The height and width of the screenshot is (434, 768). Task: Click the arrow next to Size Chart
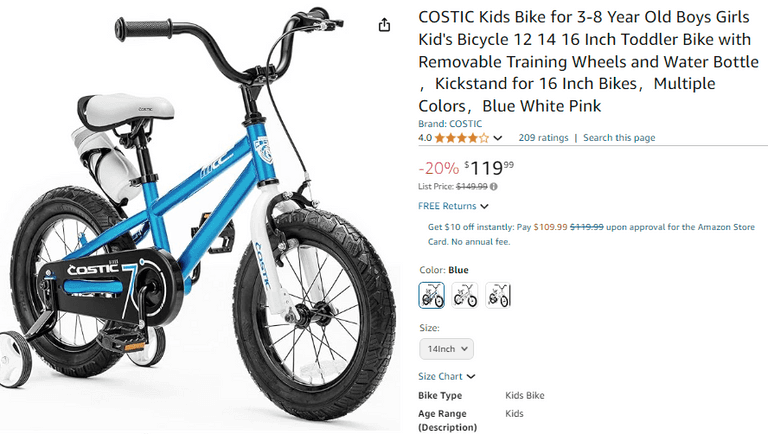pyautogui.click(x=471, y=377)
